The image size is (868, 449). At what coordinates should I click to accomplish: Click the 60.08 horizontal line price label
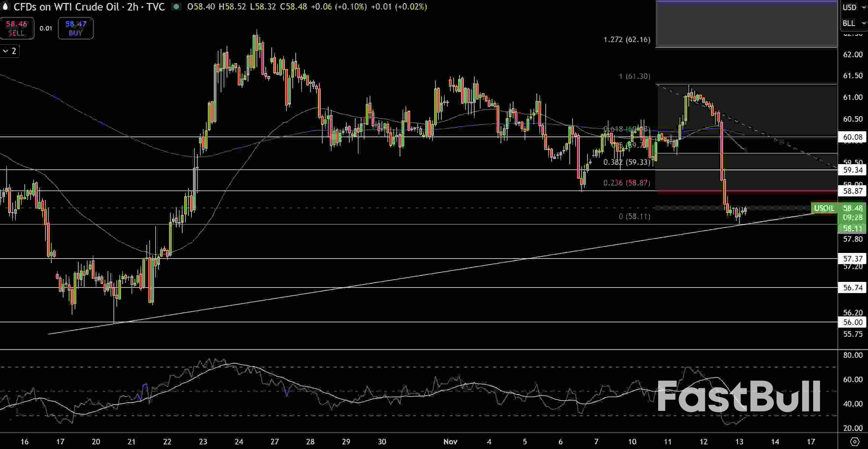853,137
